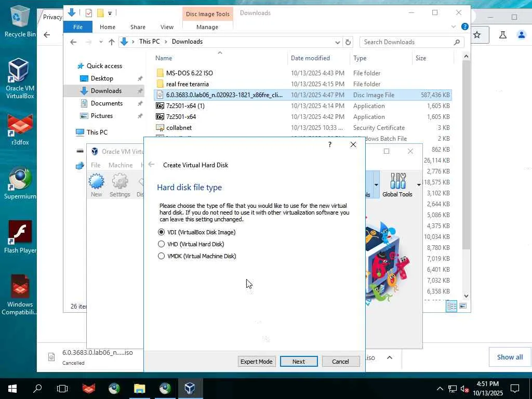Open Supermium desktop shortcut
The image size is (532, 399).
coord(20,183)
